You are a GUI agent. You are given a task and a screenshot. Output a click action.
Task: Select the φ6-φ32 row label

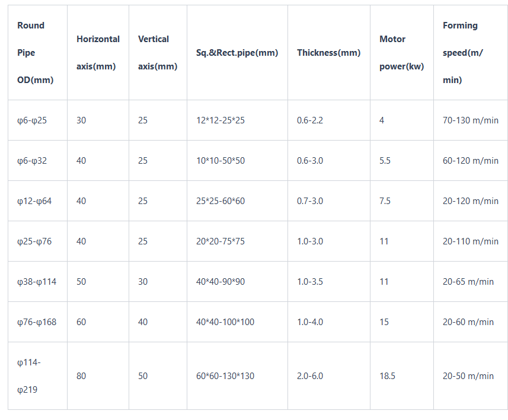point(32,161)
